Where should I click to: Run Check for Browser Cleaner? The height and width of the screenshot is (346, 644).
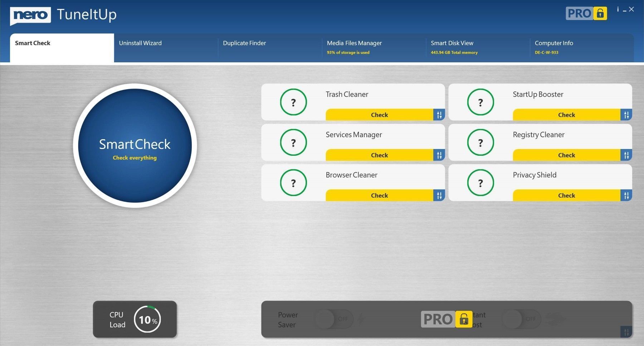(x=380, y=195)
